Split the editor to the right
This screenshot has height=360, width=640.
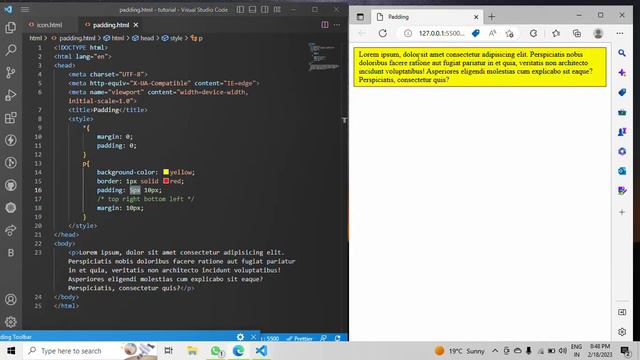pyautogui.click(x=325, y=25)
